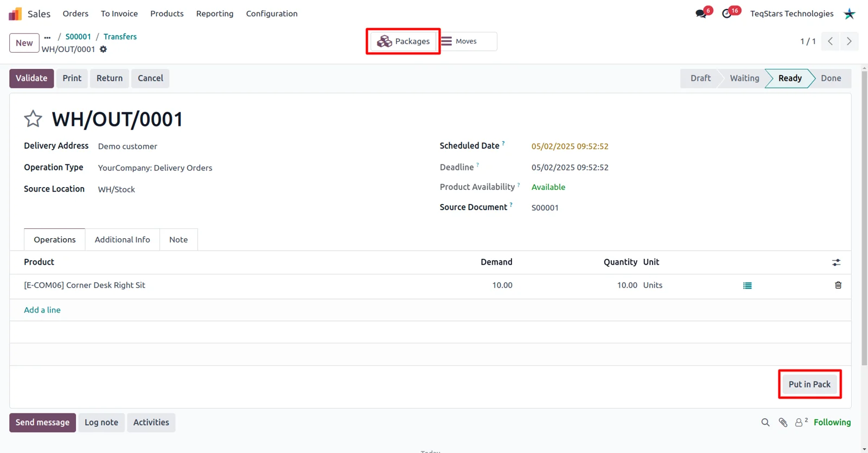Open the To Invoice menu
Image resolution: width=868 pixels, height=453 pixels.
tap(119, 14)
